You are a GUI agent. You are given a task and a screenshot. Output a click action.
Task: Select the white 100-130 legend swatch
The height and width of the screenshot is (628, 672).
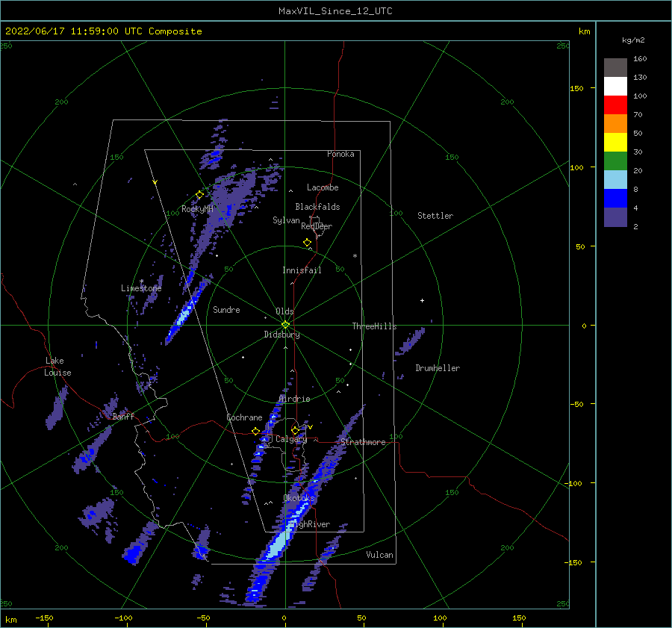click(615, 87)
